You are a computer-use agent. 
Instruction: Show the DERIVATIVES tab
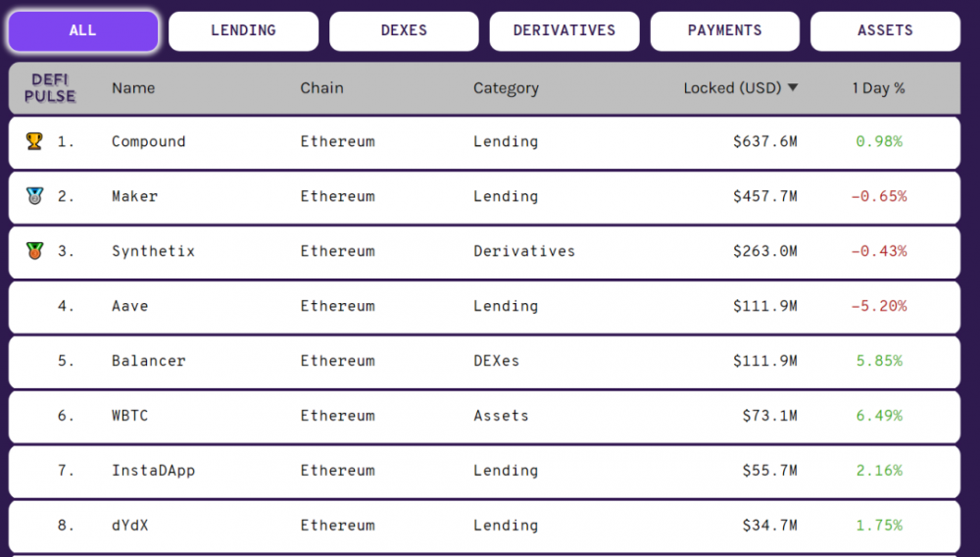tap(564, 30)
